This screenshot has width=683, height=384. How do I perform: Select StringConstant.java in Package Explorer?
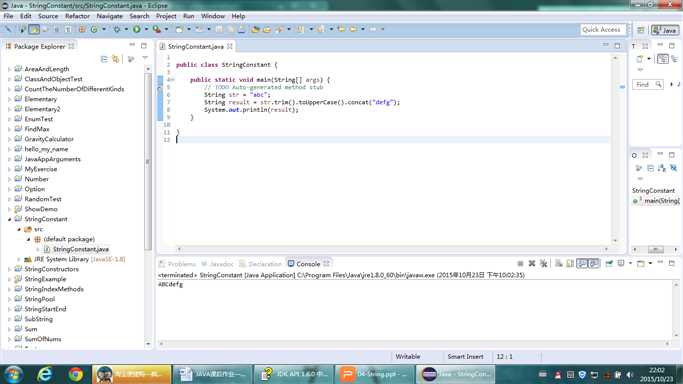81,249
